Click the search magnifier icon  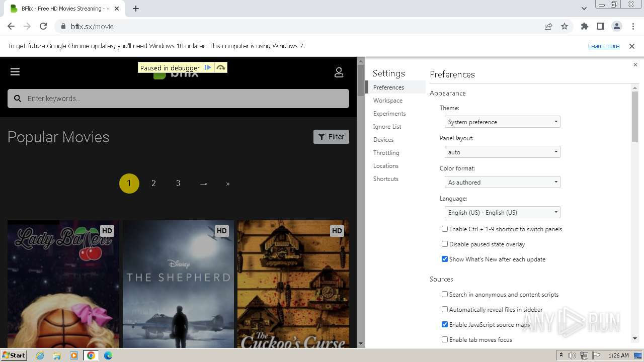pos(18,99)
